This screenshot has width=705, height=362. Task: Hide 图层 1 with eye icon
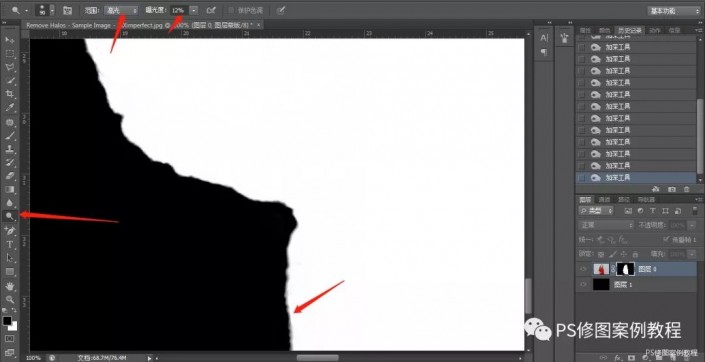(x=583, y=285)
